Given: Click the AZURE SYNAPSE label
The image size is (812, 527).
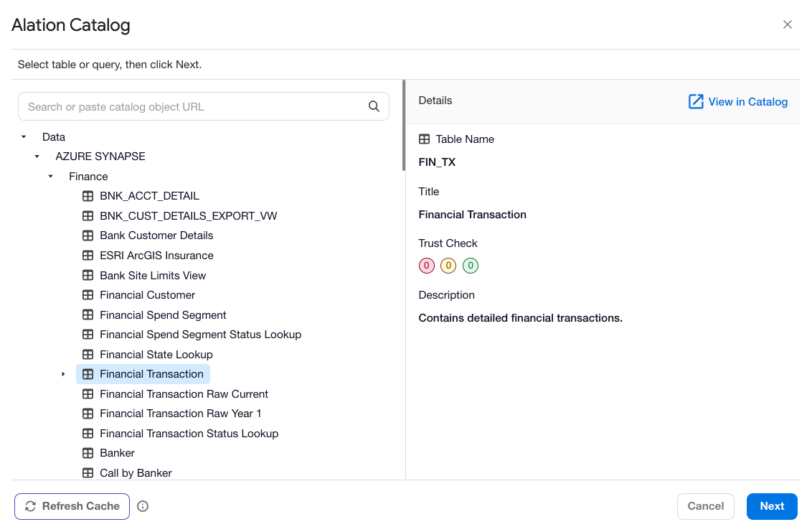Looking at the screenshot, I should click(100, 157).
